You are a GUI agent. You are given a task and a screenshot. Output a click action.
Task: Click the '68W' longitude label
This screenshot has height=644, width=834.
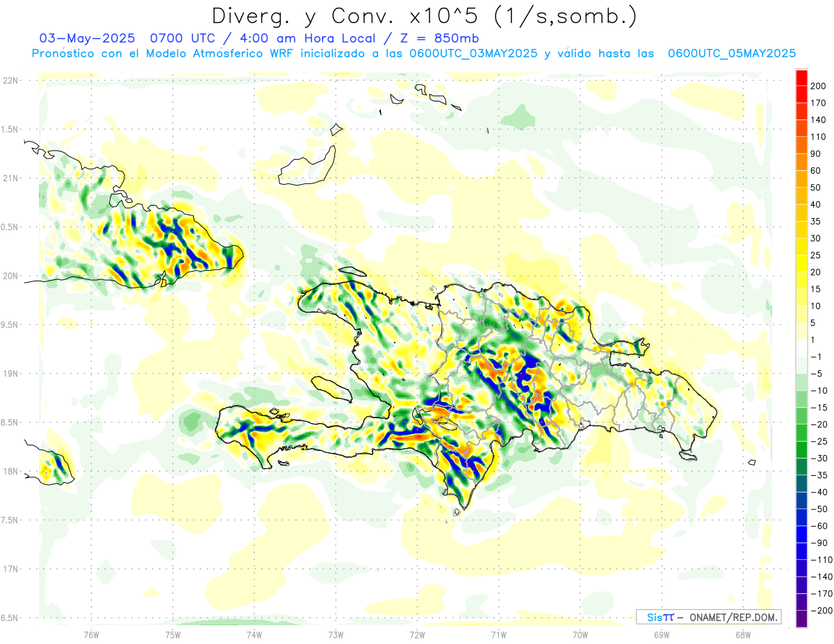tap(743, 634)
